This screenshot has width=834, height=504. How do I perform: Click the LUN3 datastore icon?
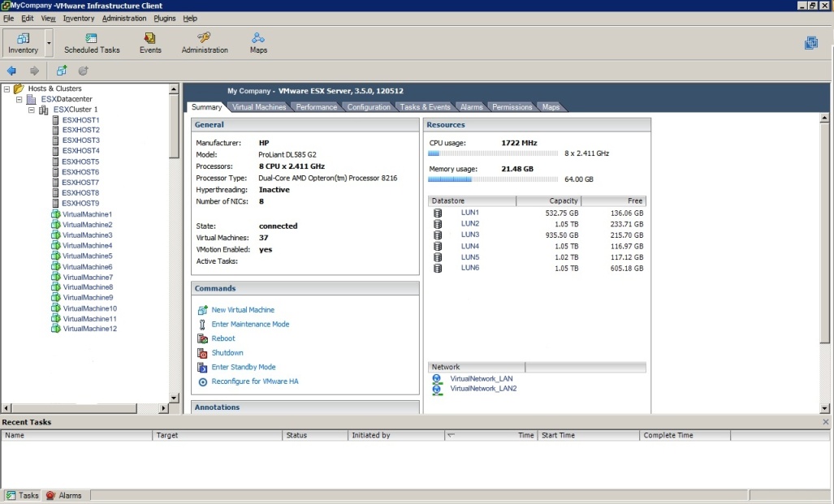click(x=438, y=235)
